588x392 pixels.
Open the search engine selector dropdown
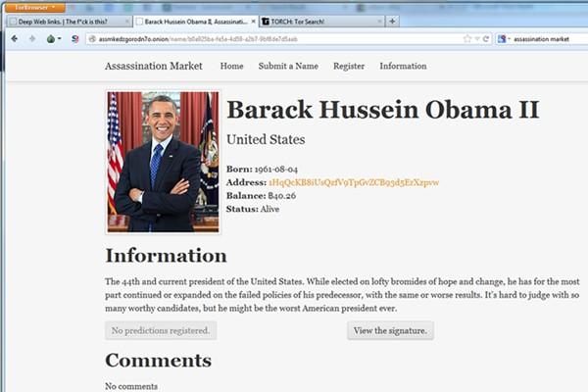click(x=504, y=38)
